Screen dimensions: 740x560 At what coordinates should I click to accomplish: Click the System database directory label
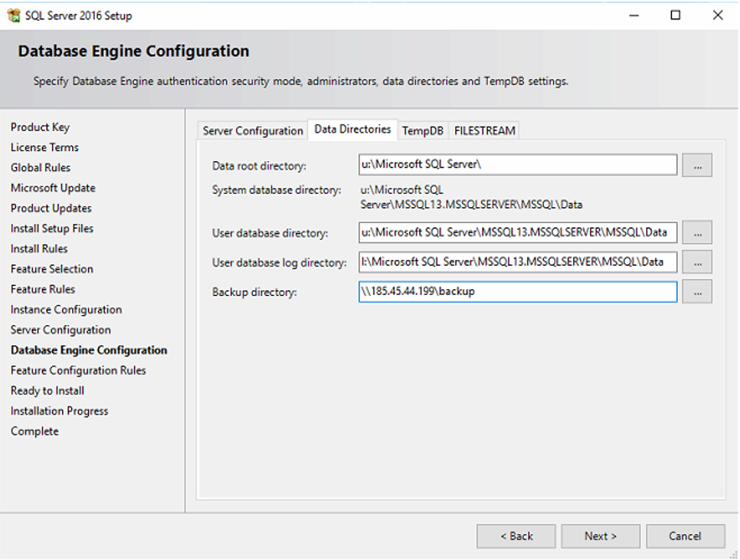277,190
